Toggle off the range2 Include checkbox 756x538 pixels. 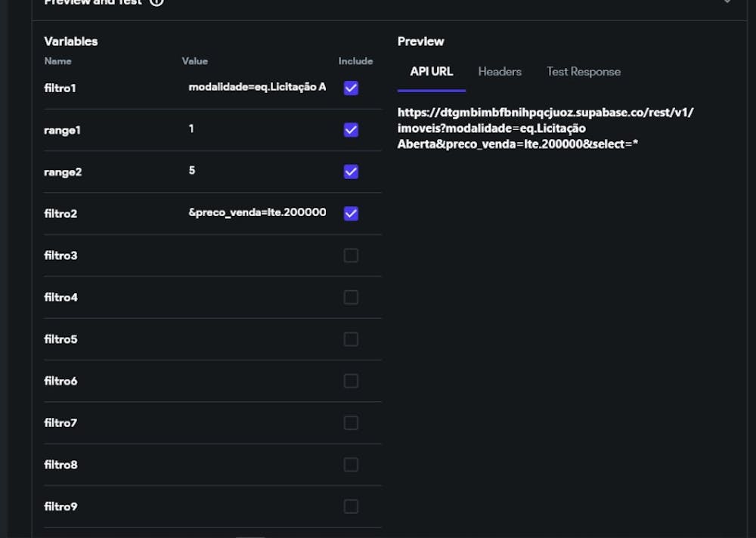tap(351, 172)
